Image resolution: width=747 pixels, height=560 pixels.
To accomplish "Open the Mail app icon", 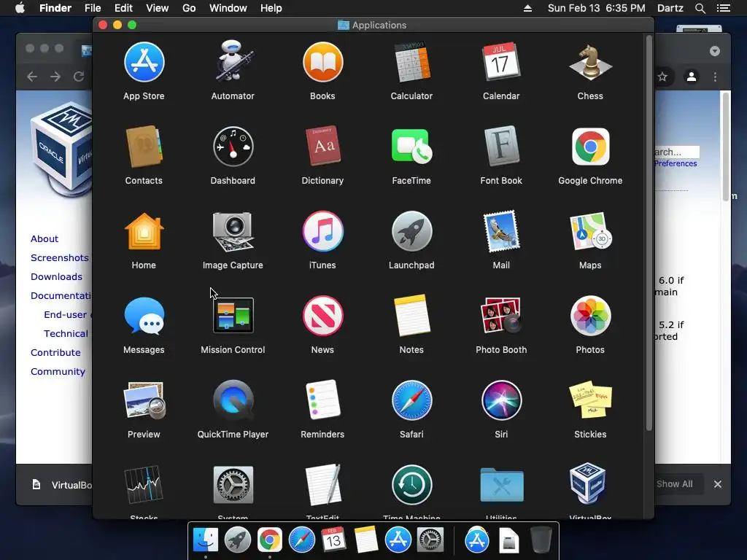I will click(x=500, y=231).
